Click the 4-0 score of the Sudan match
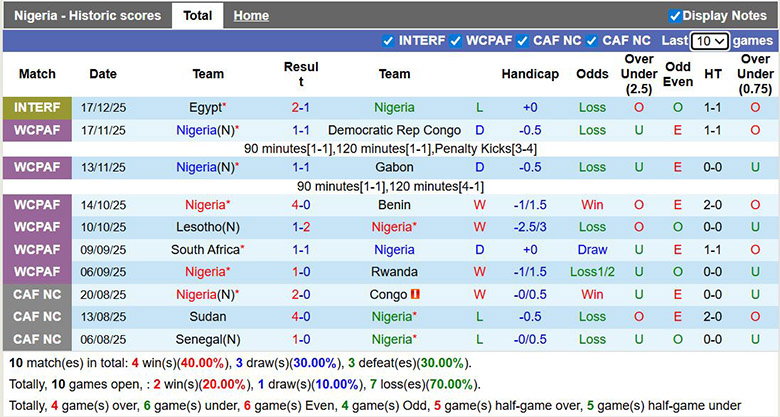780x417 pixels. [x=300, y=317]
